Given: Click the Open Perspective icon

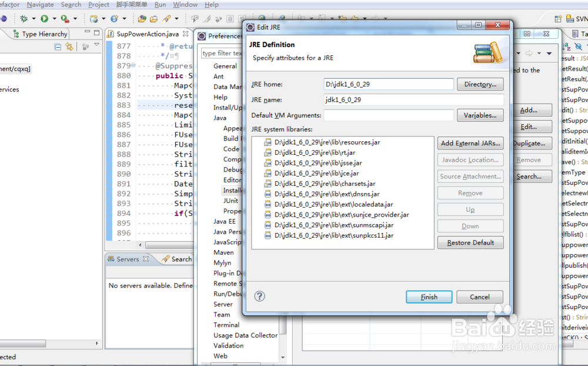Looking at the screenshot, I should pyautogui.click(x=559, y=19).
